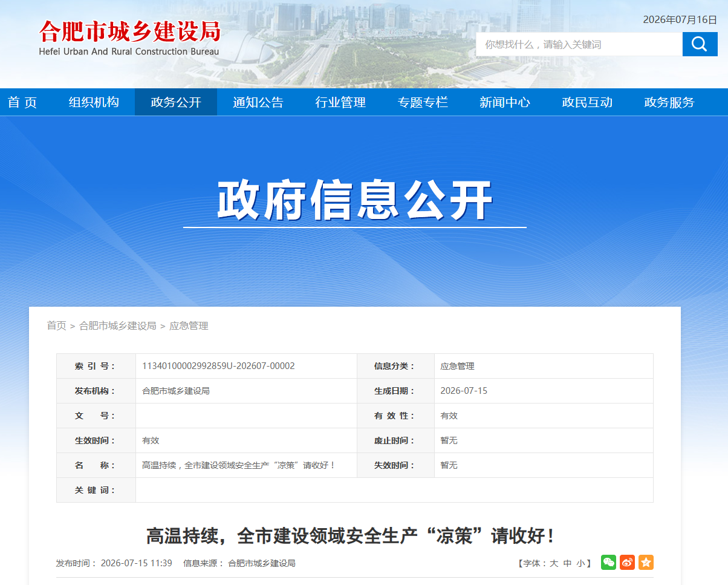728x585 pixels.
Task: Click the 生成日期 value 2026-07-15
Action: point(464,391)
